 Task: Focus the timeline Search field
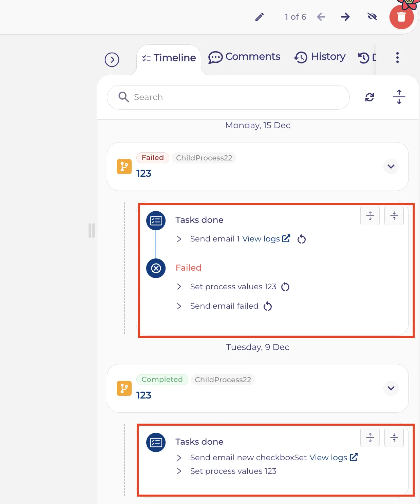[228, 97]
